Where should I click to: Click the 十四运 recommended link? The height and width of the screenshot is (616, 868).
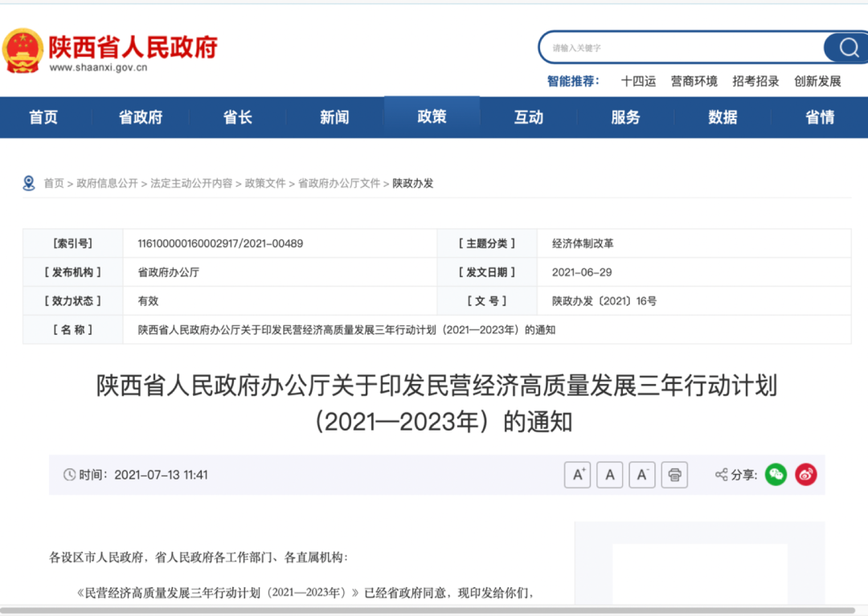click(638, 81)
